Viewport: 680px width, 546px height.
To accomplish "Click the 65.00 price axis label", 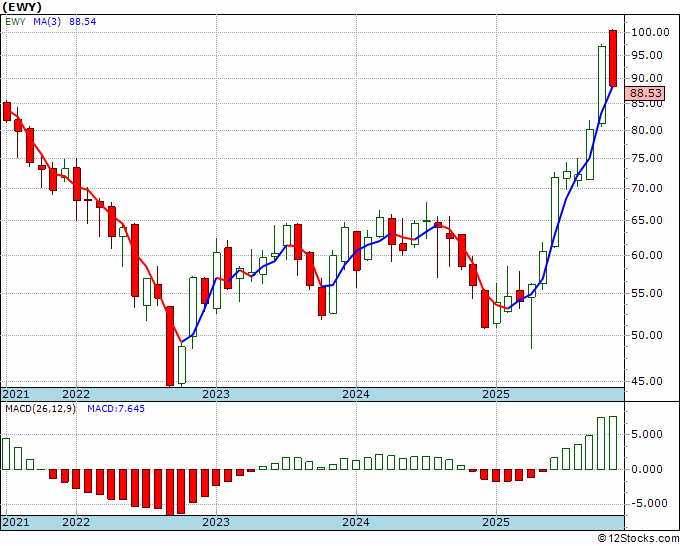I will coord(647,220).
